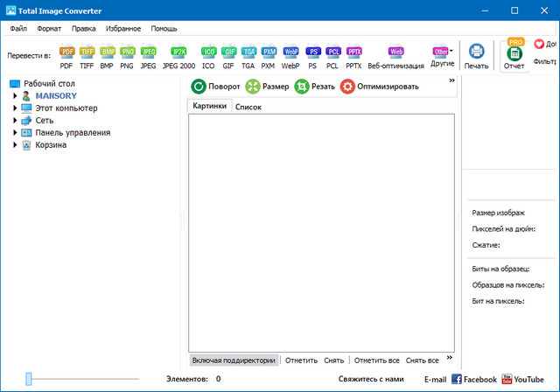This screenshot has height=392, width=560.
Task: Open the Facebook link
Action: (473, 379)
